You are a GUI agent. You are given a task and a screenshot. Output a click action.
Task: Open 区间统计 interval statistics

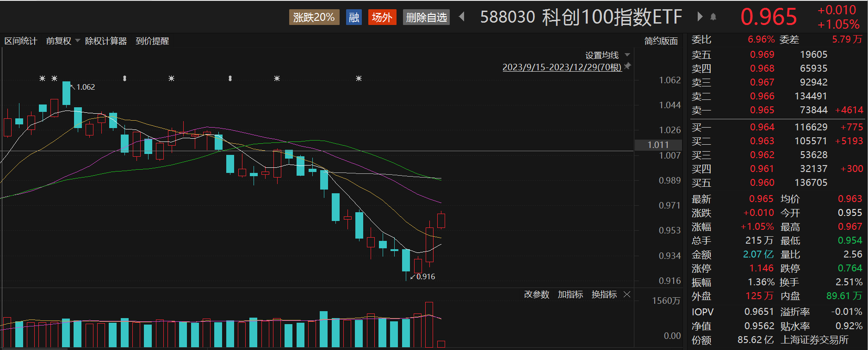(21, 41)
